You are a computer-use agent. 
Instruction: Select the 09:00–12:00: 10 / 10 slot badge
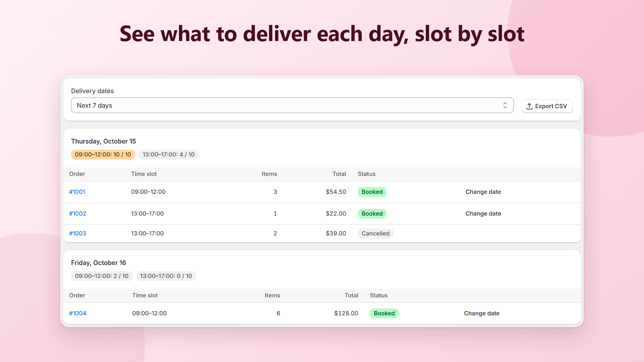[x=103, y=154]
